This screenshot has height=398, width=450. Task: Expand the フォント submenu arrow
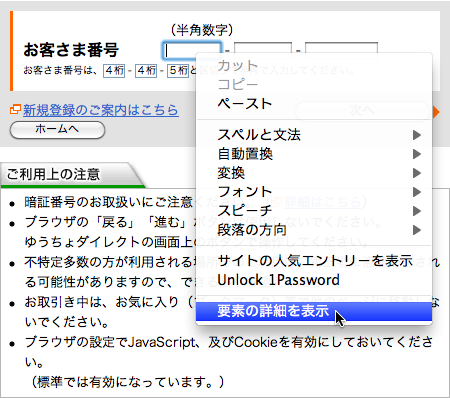click(417, 192)
